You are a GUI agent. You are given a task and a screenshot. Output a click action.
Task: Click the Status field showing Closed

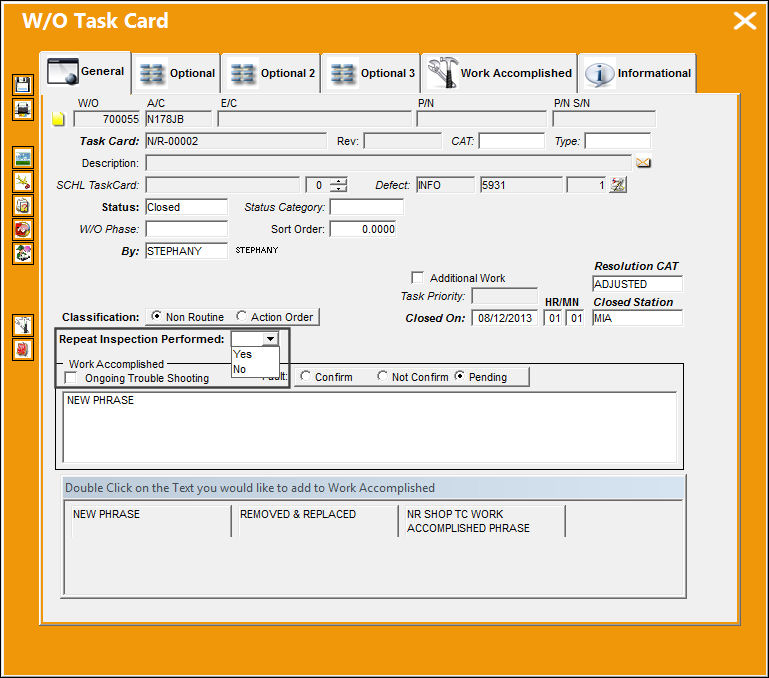[x=186, y=207]
